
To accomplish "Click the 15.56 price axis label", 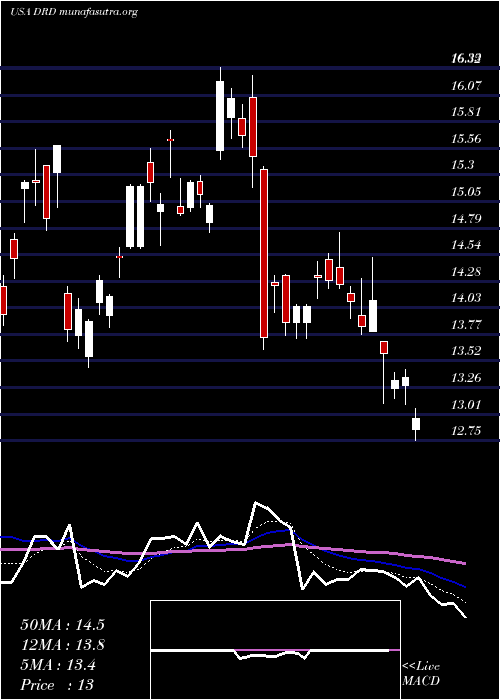I will click(467, 139).
